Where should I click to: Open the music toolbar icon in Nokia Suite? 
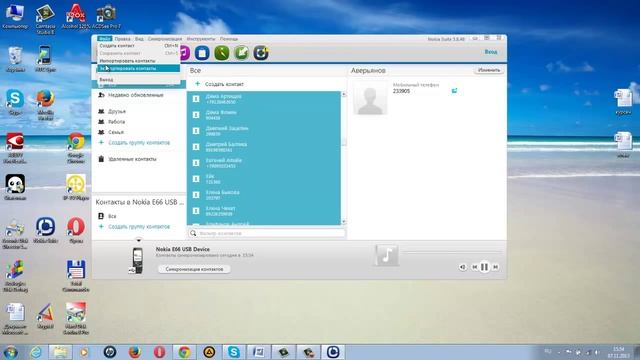184,53
